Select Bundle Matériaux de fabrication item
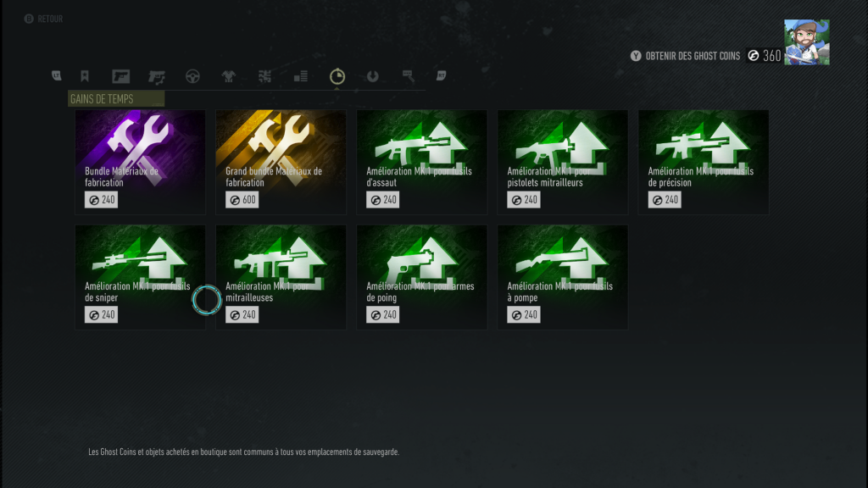 [x=140, y=162]
